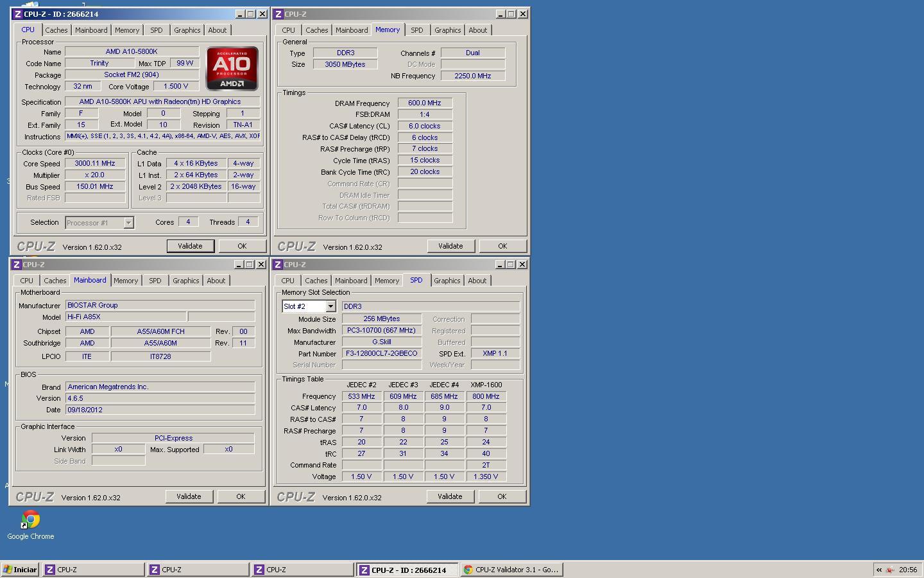Open Caches tab in CPU window
Viewport: 924px width, 578px height.
[x=56, y=30]
